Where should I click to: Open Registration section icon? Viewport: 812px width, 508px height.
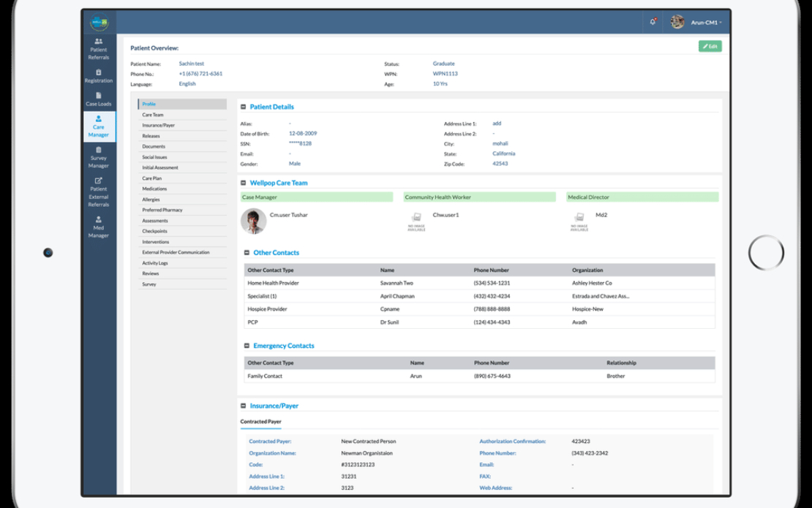99,75
